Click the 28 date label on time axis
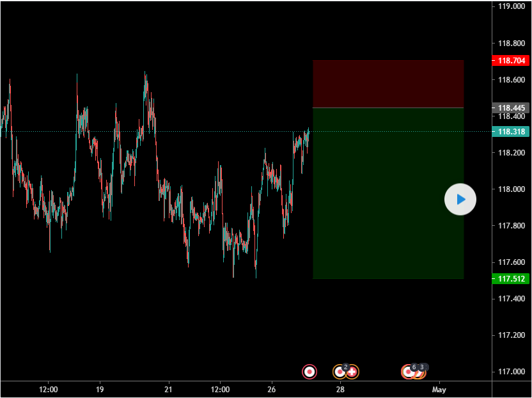Image resolution: width=532 pixels, height=398 pixels. [340, 389]
